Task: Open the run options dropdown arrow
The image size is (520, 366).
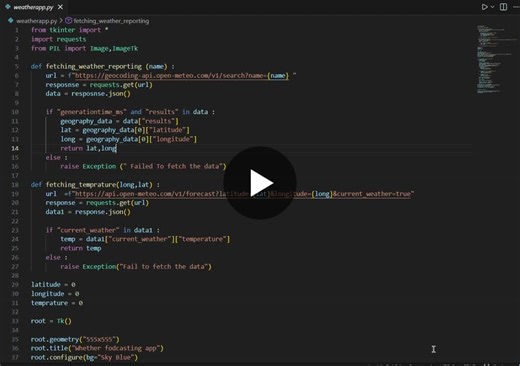Action: (x=492, y=7)
